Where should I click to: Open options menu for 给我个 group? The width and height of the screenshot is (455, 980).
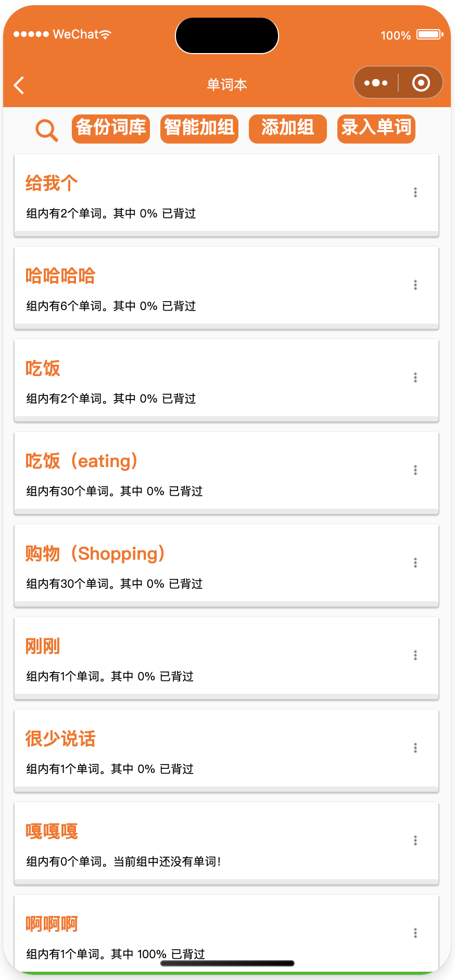click(x=415, y=192)
